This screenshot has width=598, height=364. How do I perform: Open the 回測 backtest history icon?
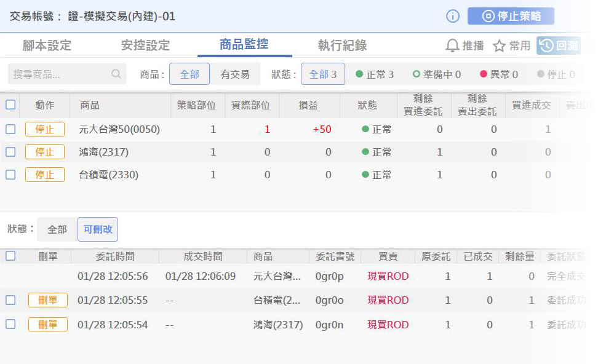pos(546,45)
